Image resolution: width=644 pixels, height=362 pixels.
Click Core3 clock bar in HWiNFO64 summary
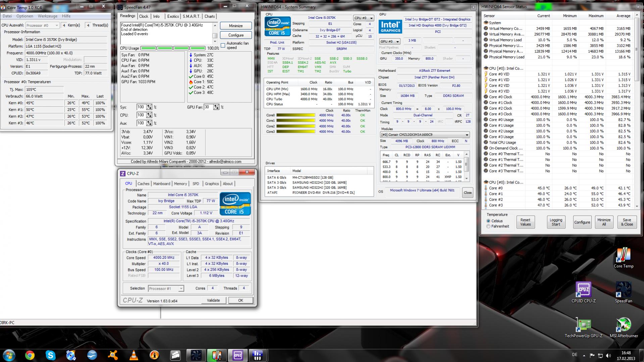(x=295, y=132)
